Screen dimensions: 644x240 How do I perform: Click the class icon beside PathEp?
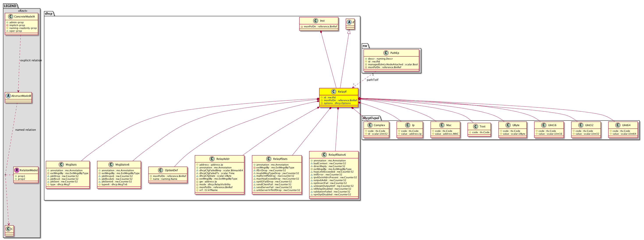(386, 53)
